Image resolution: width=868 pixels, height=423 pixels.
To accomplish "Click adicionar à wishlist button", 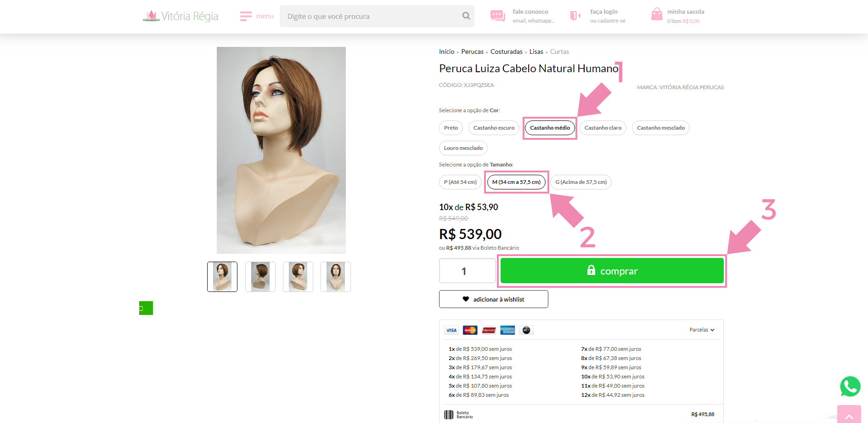I will coord(493,299).
